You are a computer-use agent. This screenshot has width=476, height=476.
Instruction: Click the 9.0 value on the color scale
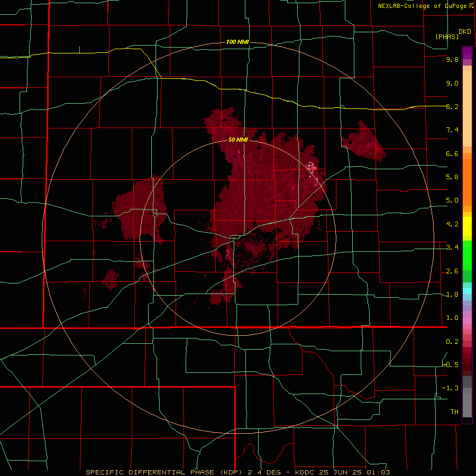(452, 84)
